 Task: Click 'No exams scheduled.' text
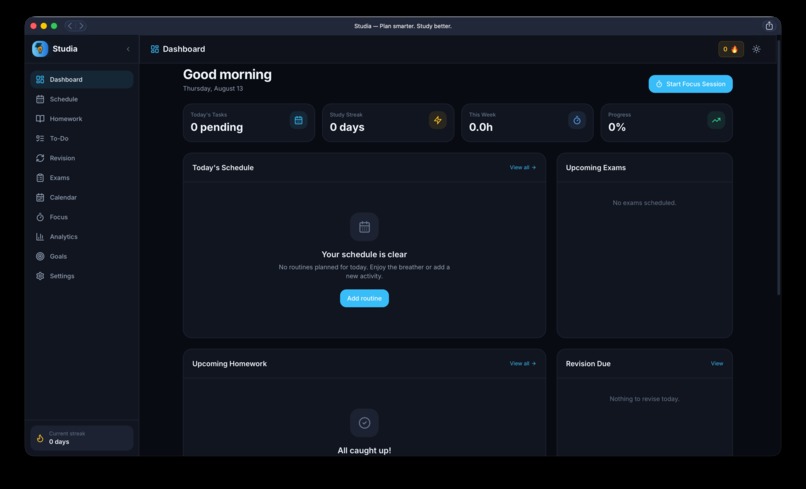(644, 203)
